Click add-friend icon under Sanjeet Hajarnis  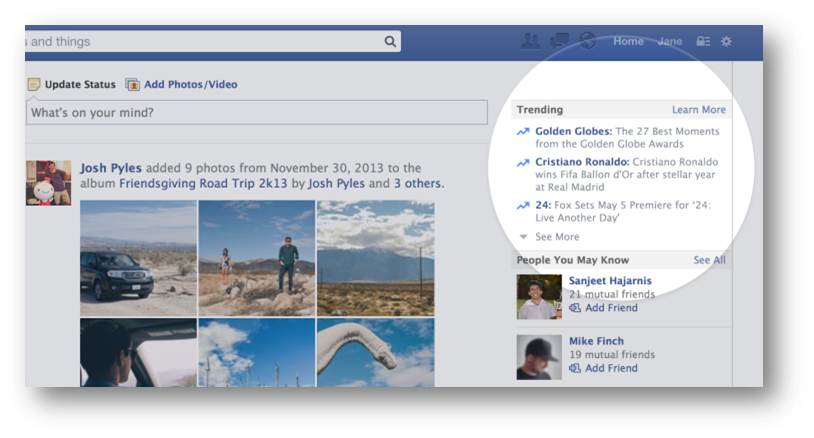point(575,308)
